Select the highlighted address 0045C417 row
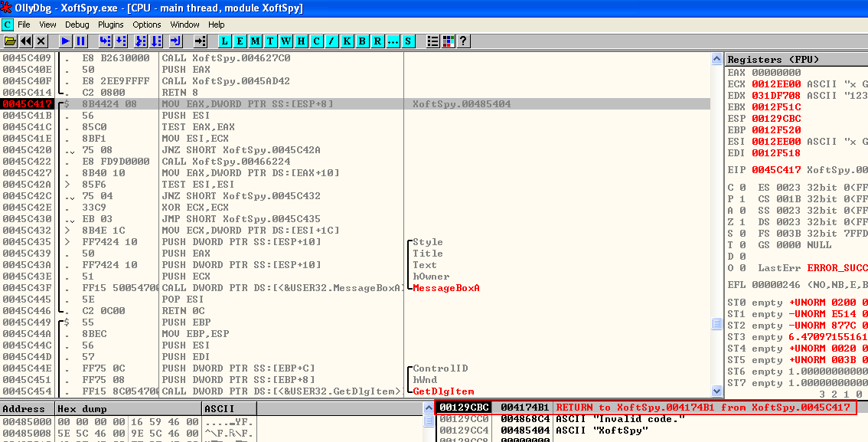Viewport: 868px width, 442px height. pos(355,103)
